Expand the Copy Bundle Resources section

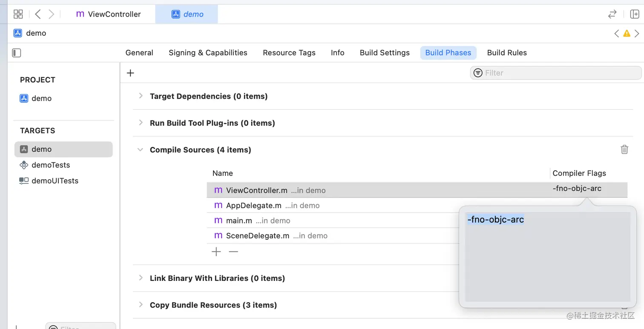141,305
